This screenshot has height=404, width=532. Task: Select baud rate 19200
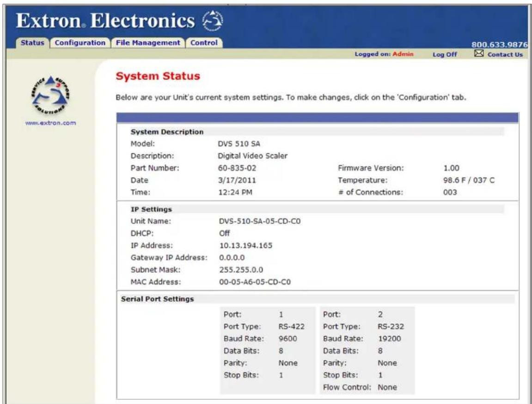(390, 339)
